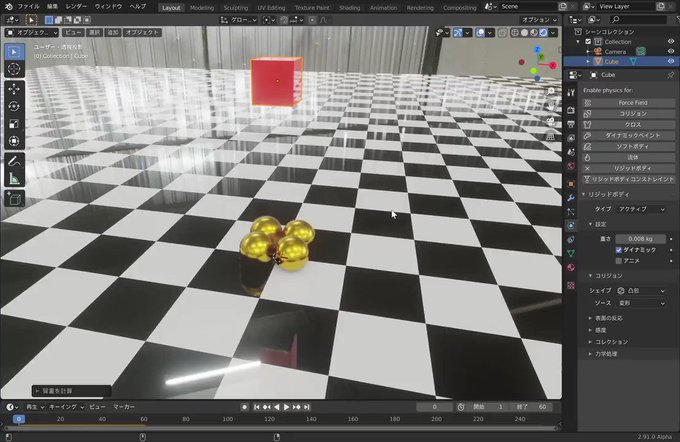Pin the Cube properties panel
680x442 pixels.
670,75
